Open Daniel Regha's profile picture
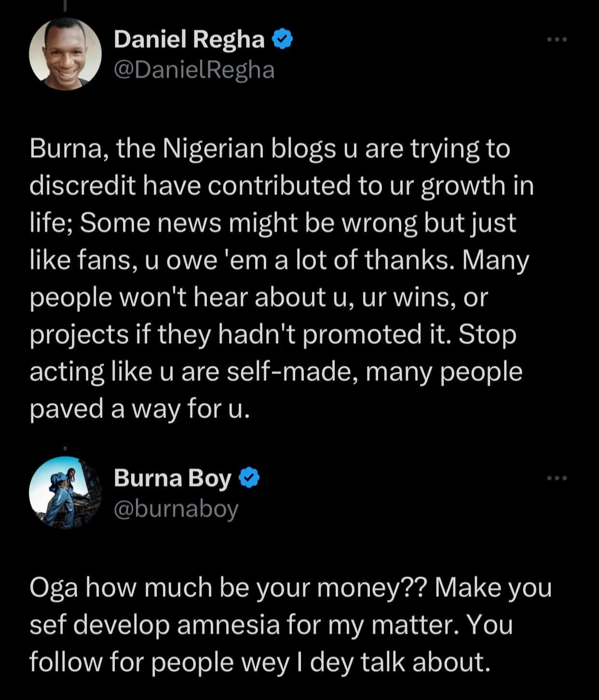Screen dimensions: 599x700 pyautogui.click(x=66, y=54)
